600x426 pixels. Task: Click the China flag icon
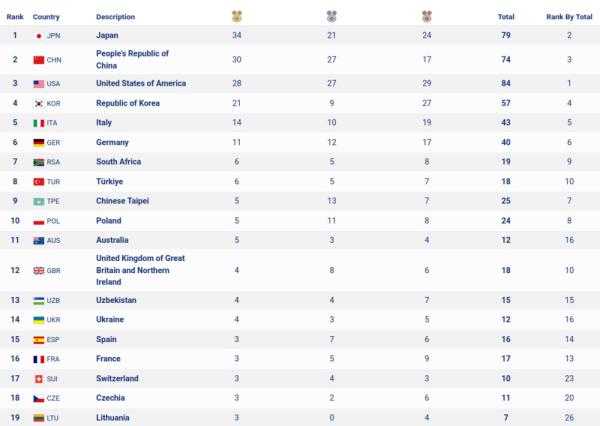pyautogui.click(x=39, y=59)
